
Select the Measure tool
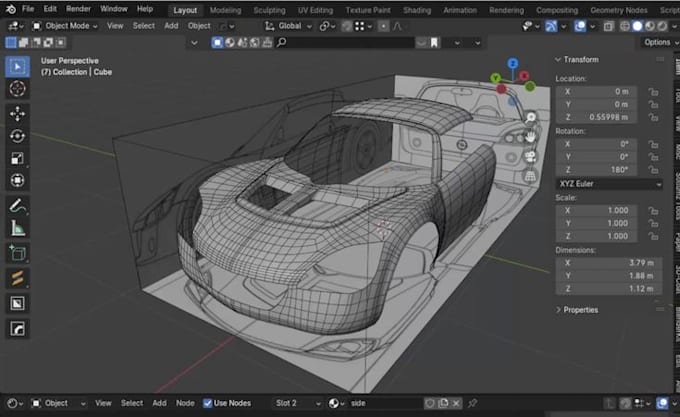tap(17, 228)
